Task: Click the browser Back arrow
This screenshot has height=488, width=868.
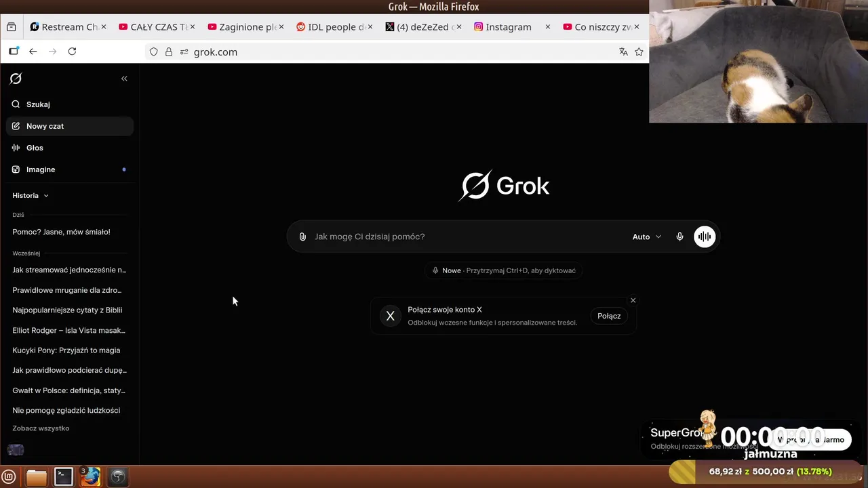Action: 33,52
